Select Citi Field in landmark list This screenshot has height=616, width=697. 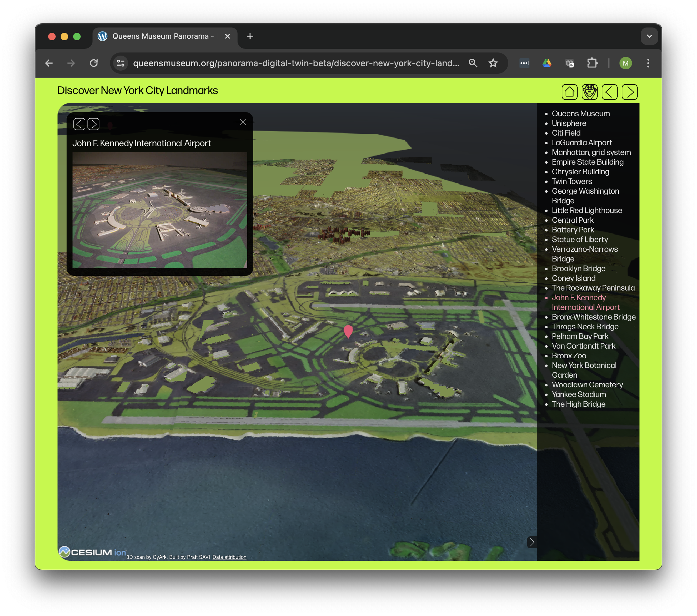coord(566,133)
